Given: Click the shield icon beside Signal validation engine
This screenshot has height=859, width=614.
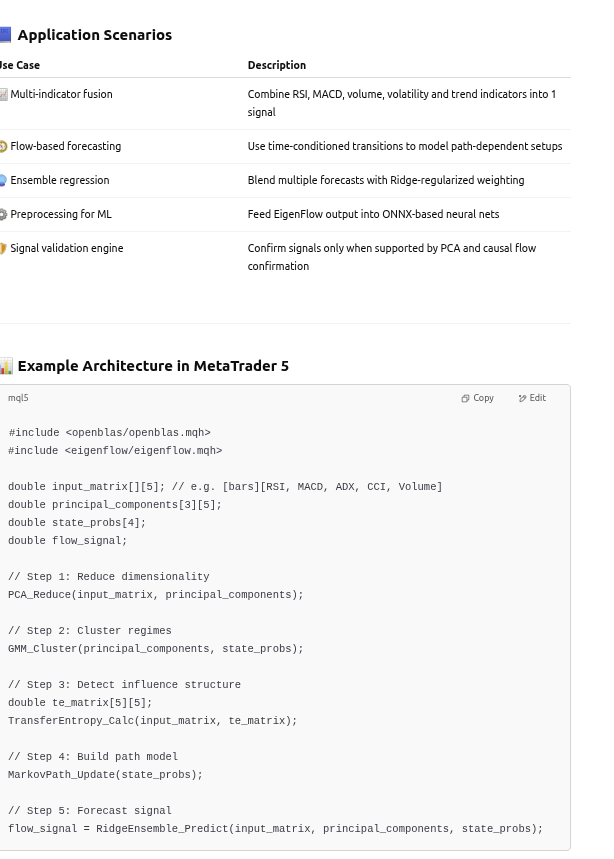Looking at the screenshot, I should coord(3,248).
